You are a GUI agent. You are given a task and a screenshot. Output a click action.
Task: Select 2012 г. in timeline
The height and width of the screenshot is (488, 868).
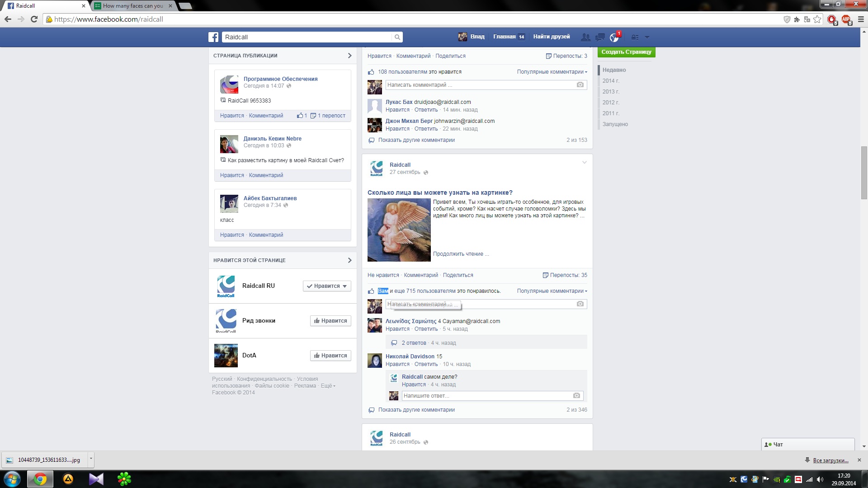tap(610, 103)
